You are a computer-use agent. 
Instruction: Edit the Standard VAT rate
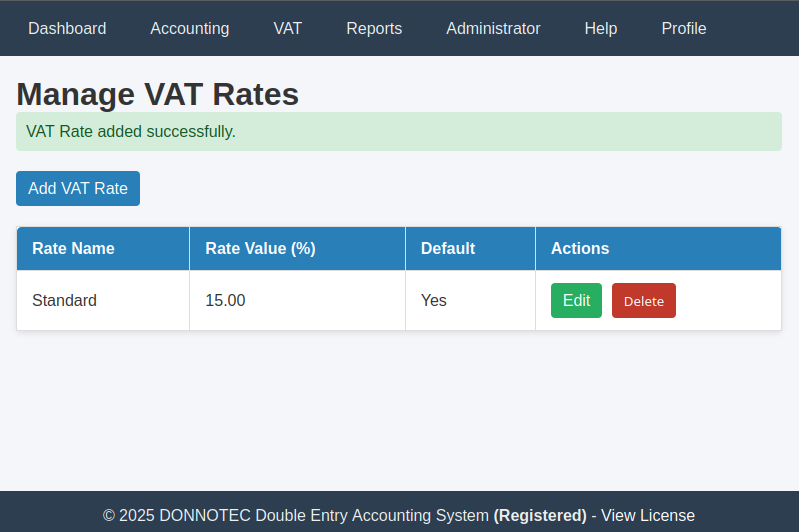click(x=576, y=301)
